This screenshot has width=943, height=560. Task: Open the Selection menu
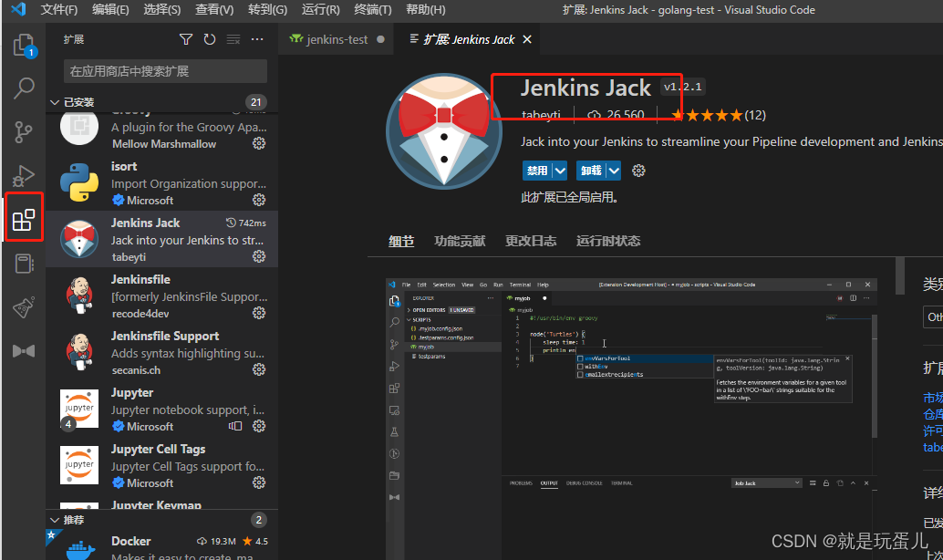click(x=162, y=10)
